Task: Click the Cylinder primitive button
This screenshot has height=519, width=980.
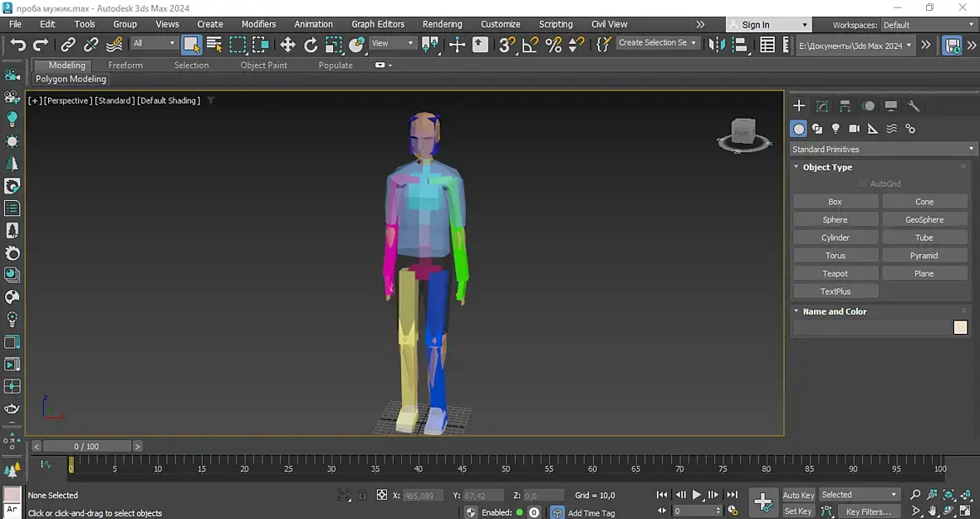Action: 835,237
